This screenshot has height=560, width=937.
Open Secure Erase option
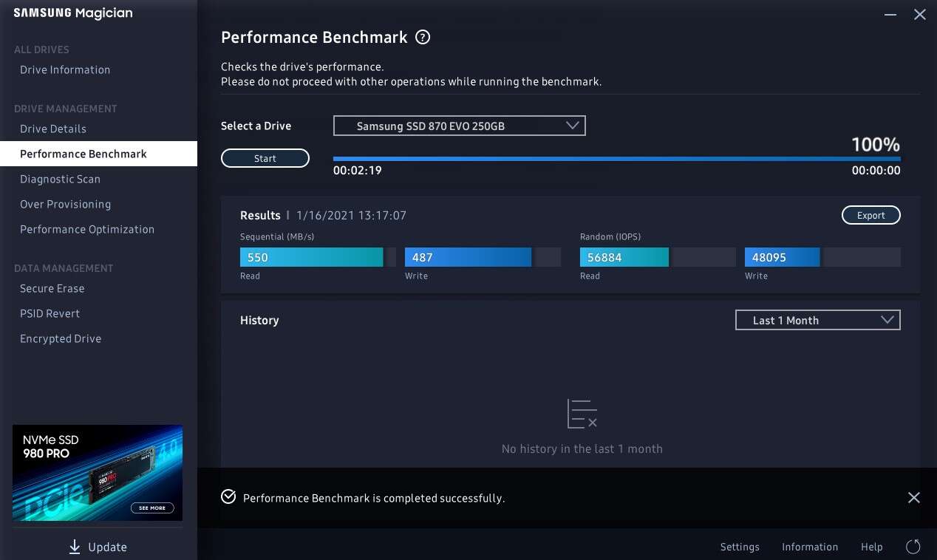[52, 288]
